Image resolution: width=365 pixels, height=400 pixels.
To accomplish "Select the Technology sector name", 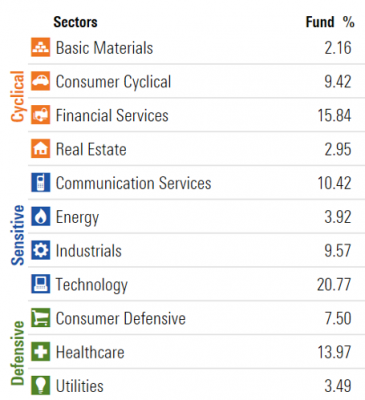I will 92,285.
